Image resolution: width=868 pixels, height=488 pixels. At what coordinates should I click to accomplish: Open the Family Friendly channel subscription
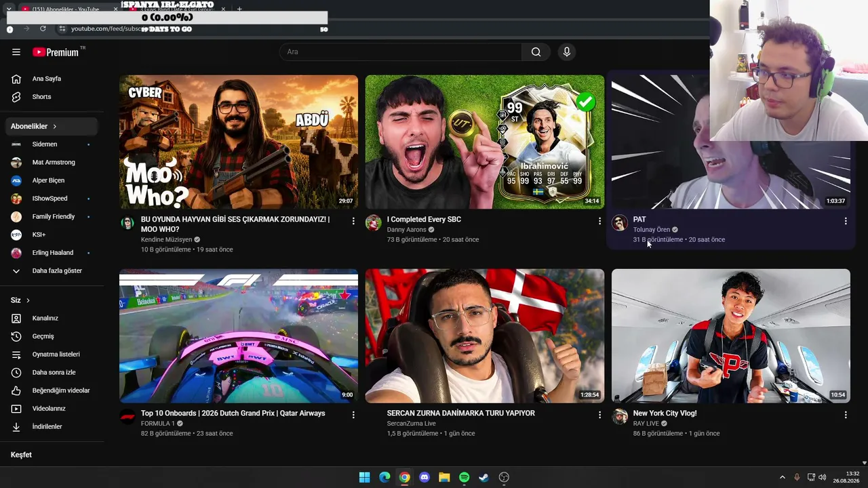pos(52,217)
